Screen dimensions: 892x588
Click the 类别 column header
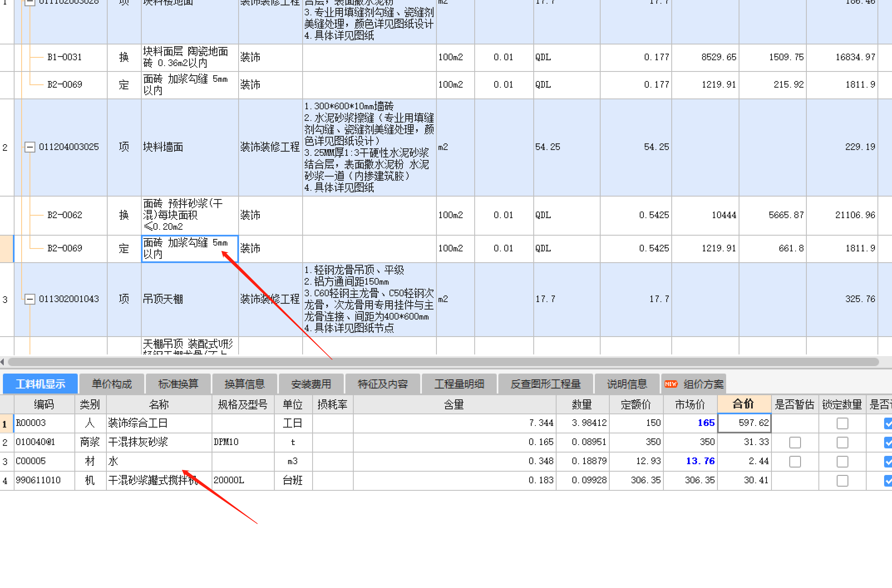[90, 404]
